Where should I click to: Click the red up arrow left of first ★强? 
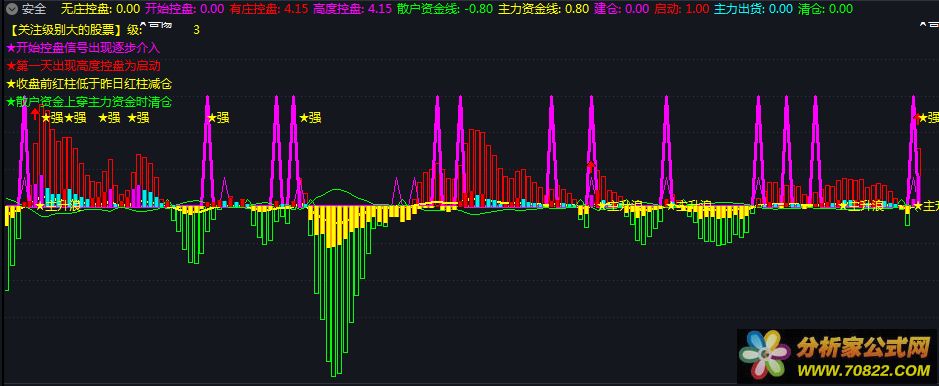pyautogui.click(x=35, y=113)
